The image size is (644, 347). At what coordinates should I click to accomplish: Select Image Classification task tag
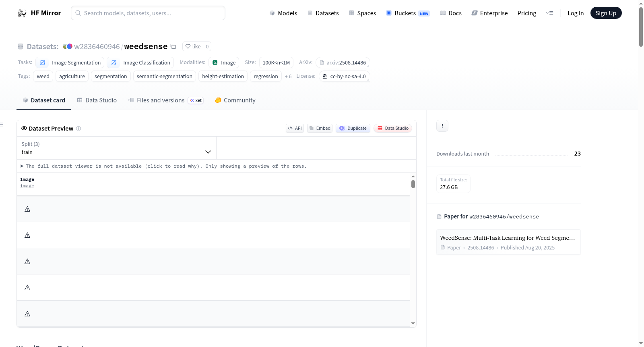(x=140, y=62)
